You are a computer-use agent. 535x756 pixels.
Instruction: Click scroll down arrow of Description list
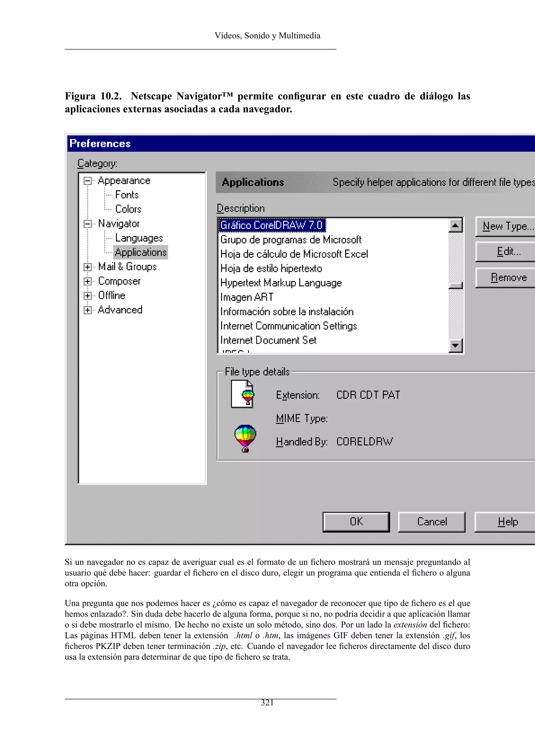tap(456, 345)
